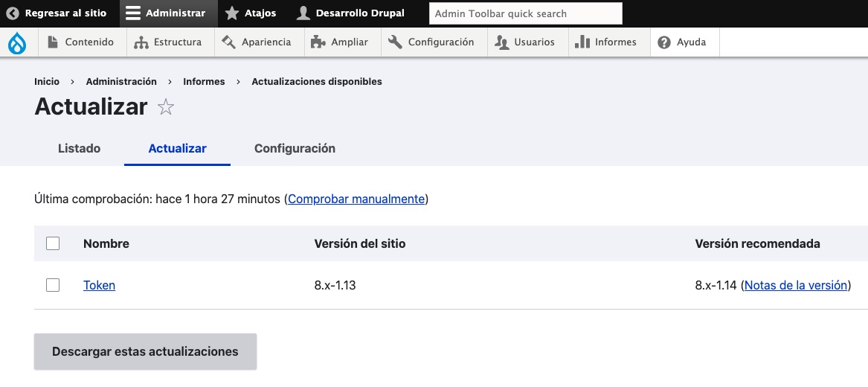Click Comprobar manualmente link
This screenshot has width=868, height=387.
[x=356, y=199]
